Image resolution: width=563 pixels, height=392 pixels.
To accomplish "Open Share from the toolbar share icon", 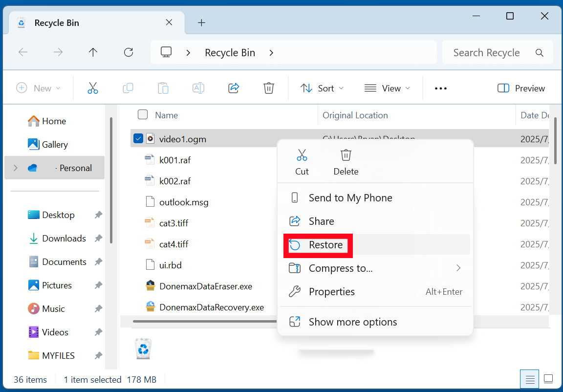I will 233,88.
